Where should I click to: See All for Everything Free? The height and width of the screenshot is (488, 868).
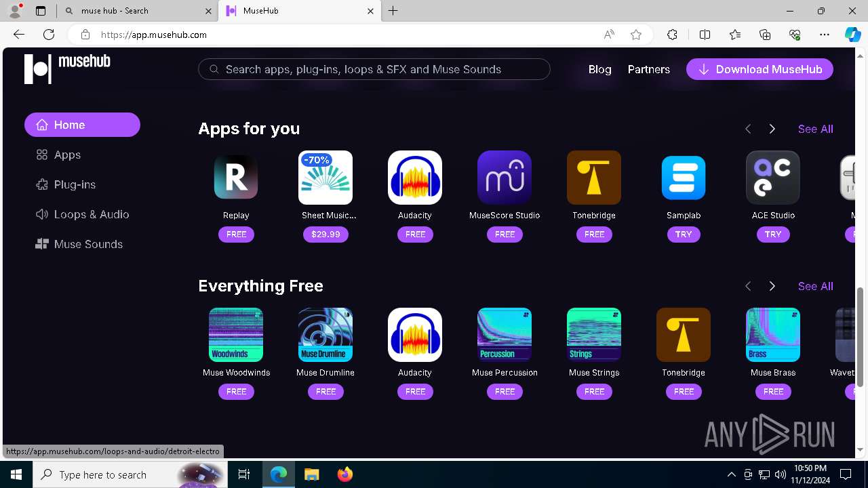[x=816, y=286]
